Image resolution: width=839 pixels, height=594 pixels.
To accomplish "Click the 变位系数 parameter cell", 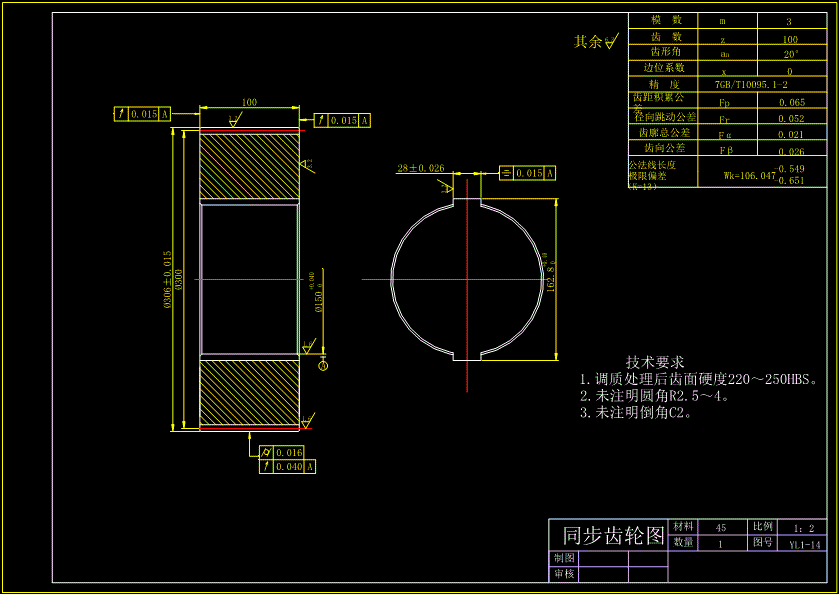I will tap(664, 67).
